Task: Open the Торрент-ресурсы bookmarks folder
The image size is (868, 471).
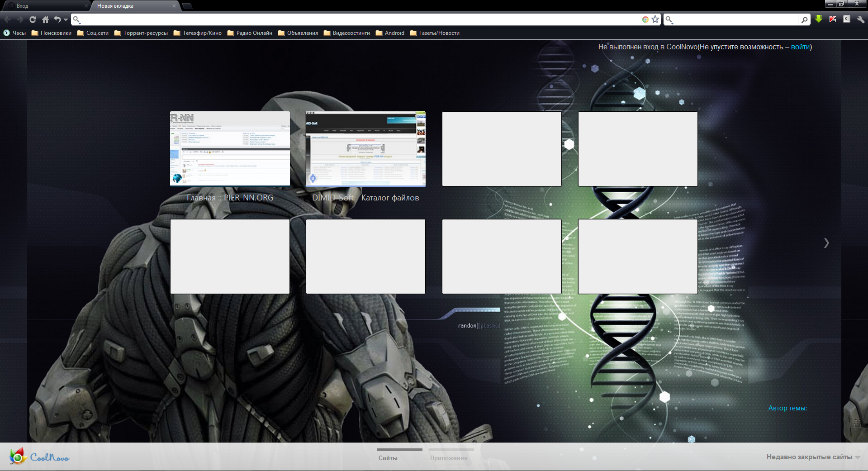Action: click(141, 33)
